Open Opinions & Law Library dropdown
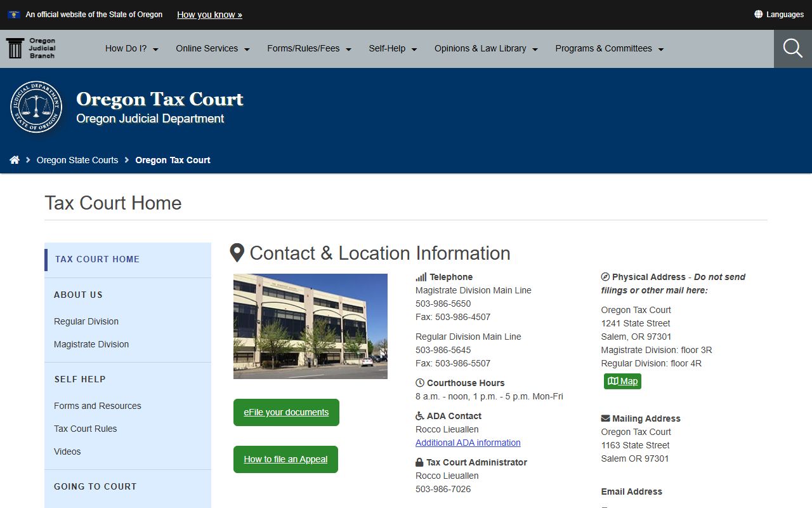 coord(487,48)
